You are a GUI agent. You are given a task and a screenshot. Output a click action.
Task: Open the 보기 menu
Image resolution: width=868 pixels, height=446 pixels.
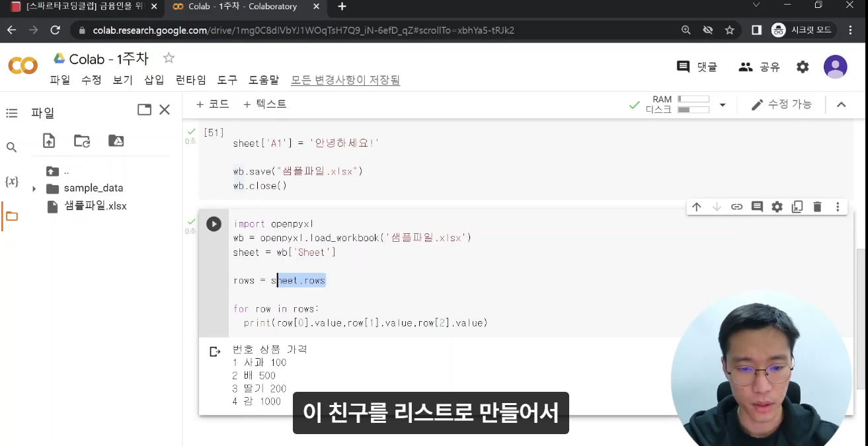[x=123, y=80]
